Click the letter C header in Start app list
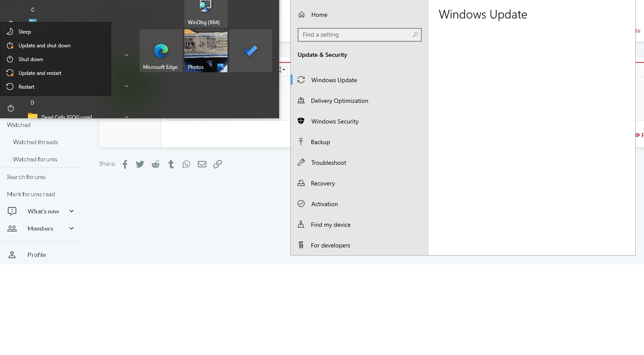644x355 pixels. click(x=33, y=10)
